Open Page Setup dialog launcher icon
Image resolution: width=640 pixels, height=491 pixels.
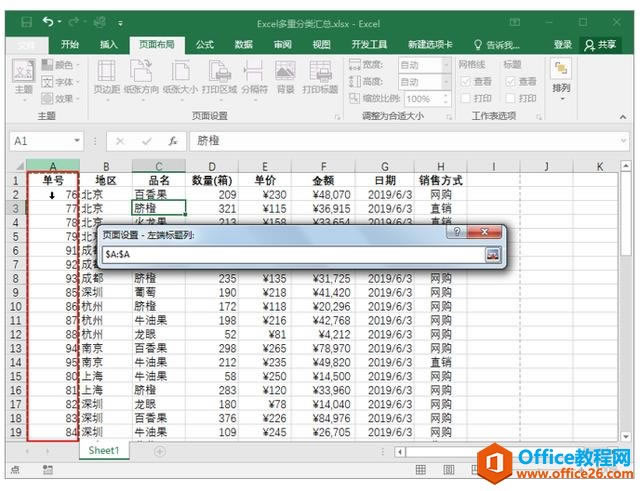[x=338, y=117]
